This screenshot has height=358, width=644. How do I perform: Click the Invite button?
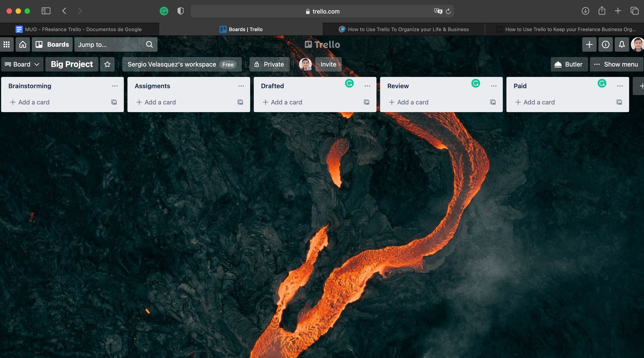pyautogui.click(x=328, y=64)
